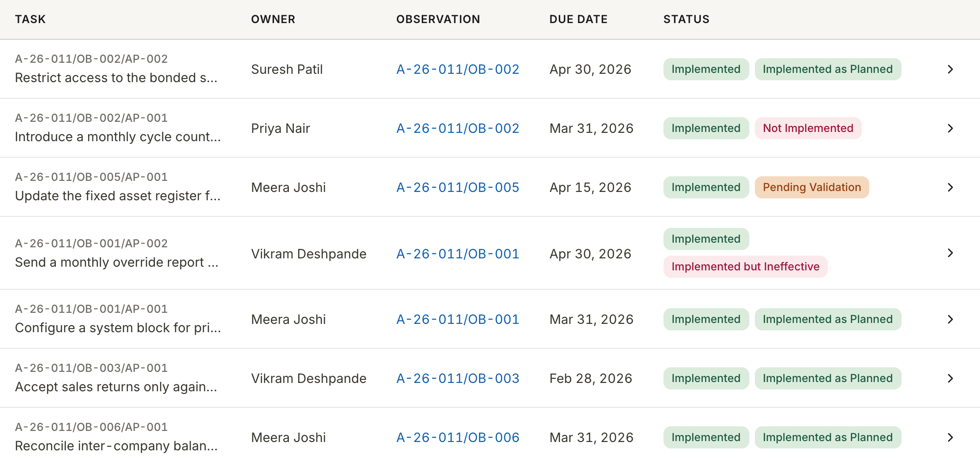Open row chevron for Restrict access task
The height and width of the screenshot is (466, 980).
click(950, 69)
